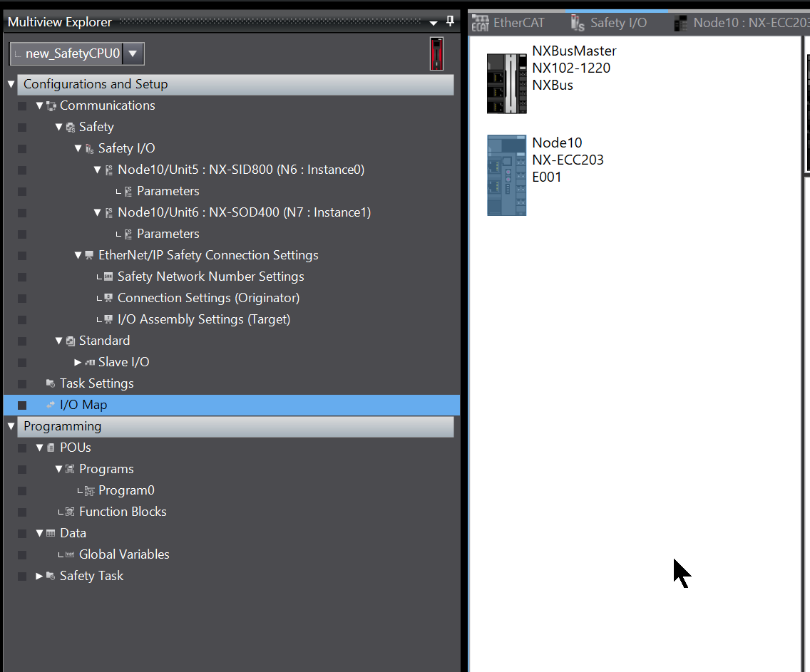Open Program0 in the tree

click(x=127, y=490)
